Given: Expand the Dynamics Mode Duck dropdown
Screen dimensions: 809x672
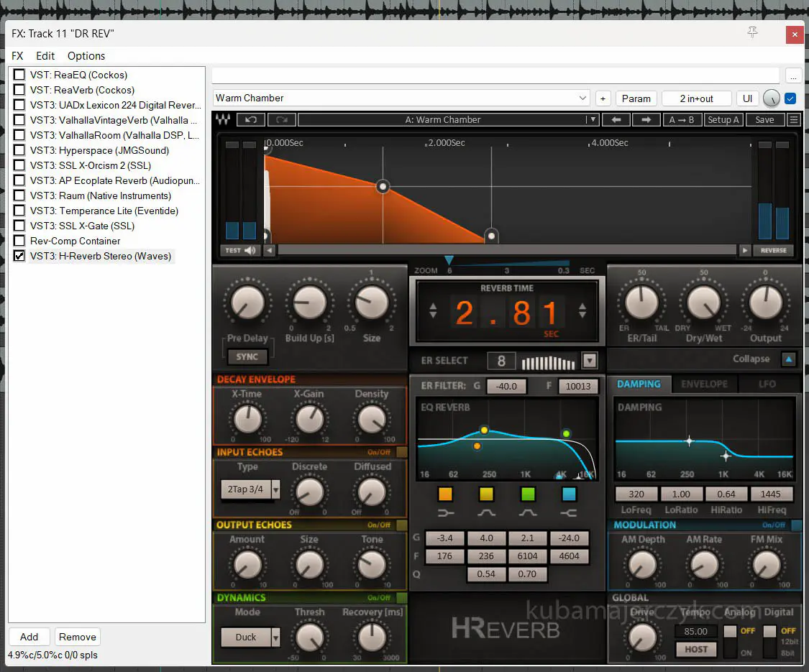Looking at the screenshot, I should point(275,637).
